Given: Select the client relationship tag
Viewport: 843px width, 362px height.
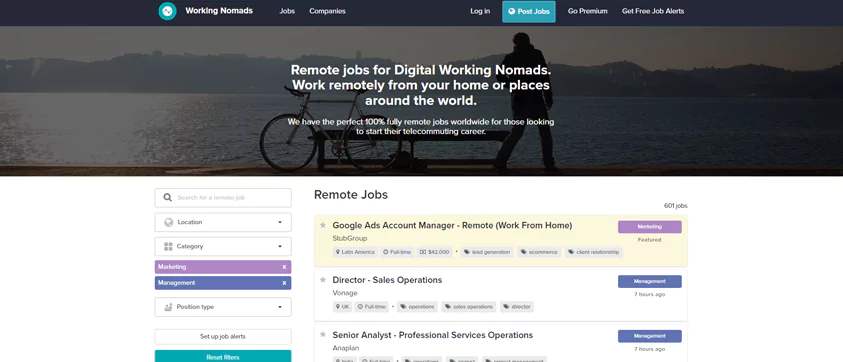Looking at the screenshot, I should (x=594, y=252).
